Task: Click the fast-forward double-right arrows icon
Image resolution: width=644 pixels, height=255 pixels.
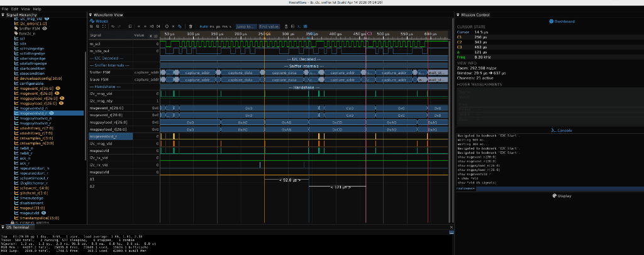Action: click(145, 26)
